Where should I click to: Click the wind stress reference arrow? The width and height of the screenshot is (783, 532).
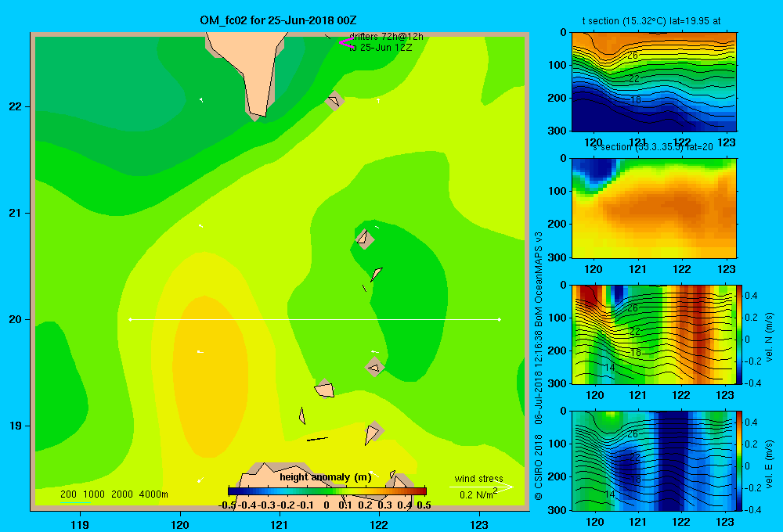pyautogui.click(x=482, y=487)
